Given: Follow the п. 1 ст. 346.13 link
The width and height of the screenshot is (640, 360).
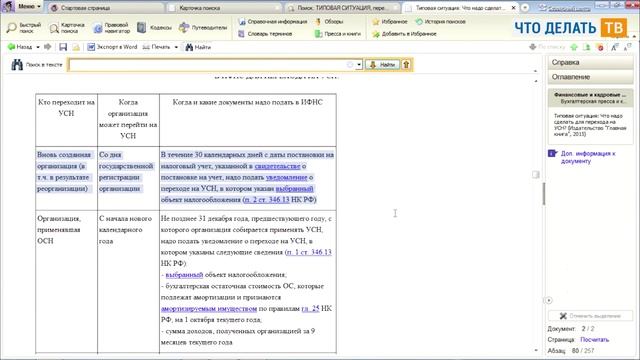Looking at the screenshot, I should 309,252.
